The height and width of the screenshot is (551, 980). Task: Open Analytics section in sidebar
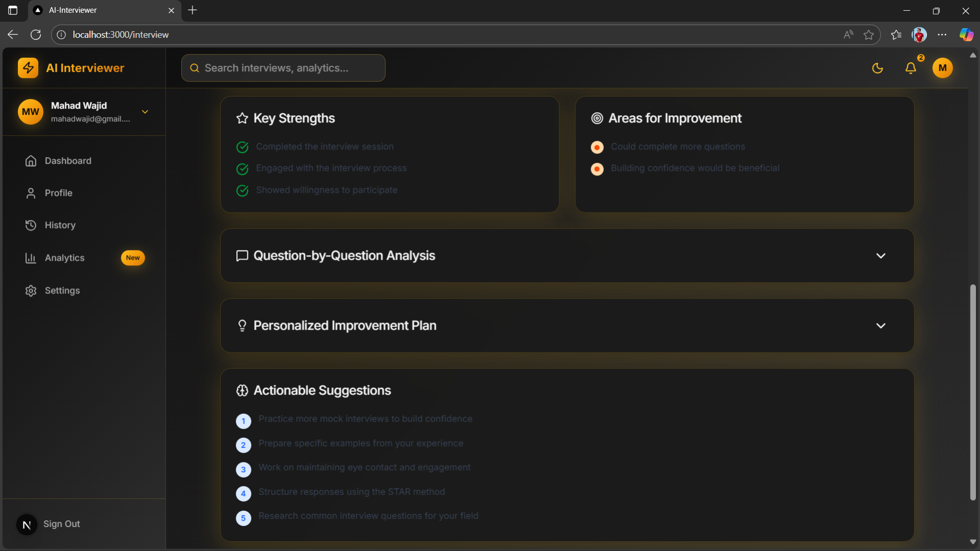click(64, 258)
